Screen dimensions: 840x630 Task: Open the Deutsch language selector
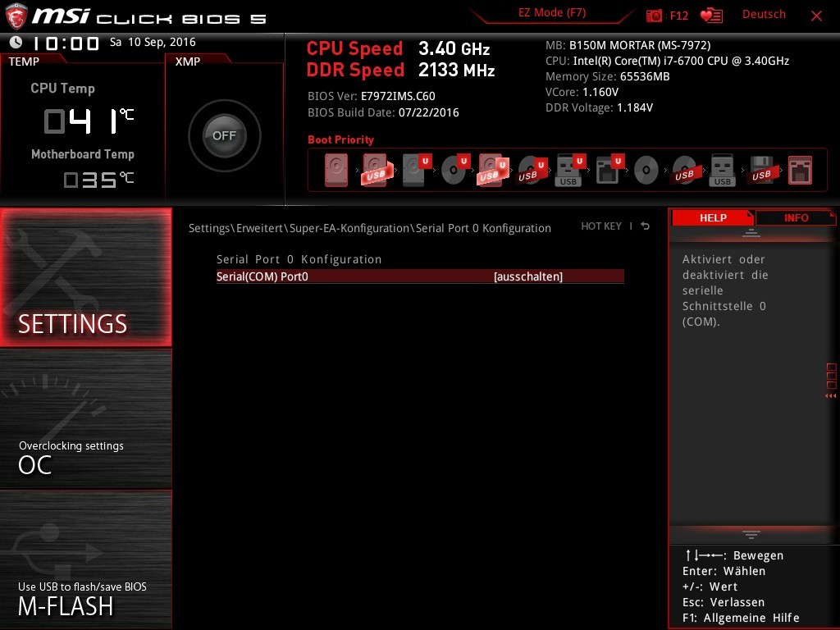coord(764,15)
